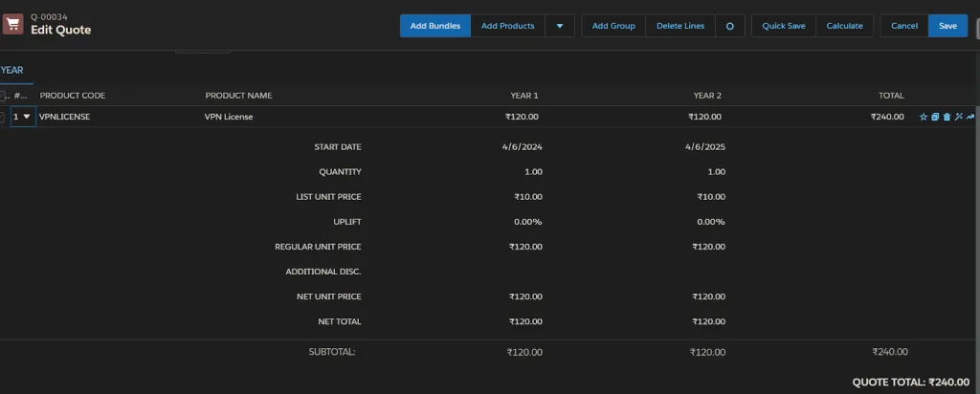Click the Year 2 net total ₹120.00
Viewport: 980px width, 394px height.
pos(709,321)
